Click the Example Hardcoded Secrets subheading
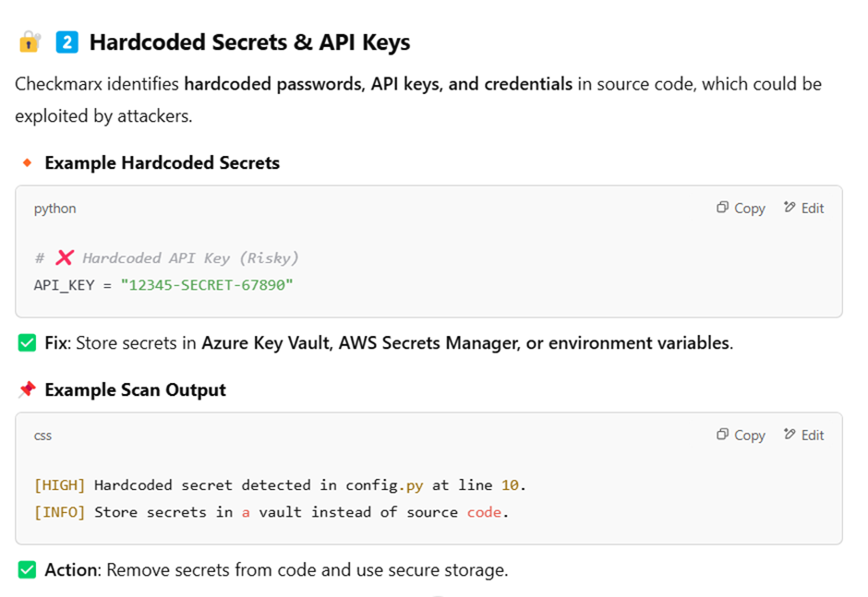The image size is (868, 597). pos(163,163)
